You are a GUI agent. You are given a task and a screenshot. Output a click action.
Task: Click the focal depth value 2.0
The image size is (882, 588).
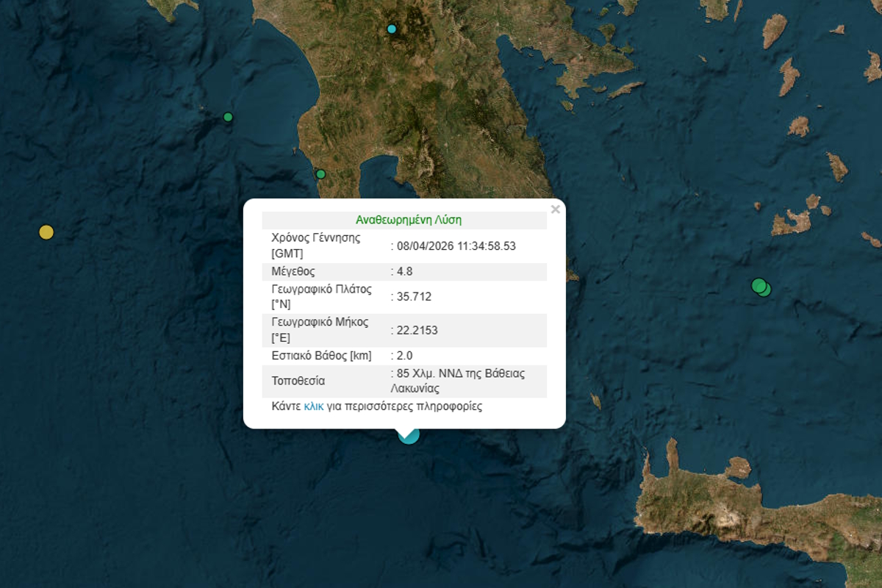(x=404, y=356)
